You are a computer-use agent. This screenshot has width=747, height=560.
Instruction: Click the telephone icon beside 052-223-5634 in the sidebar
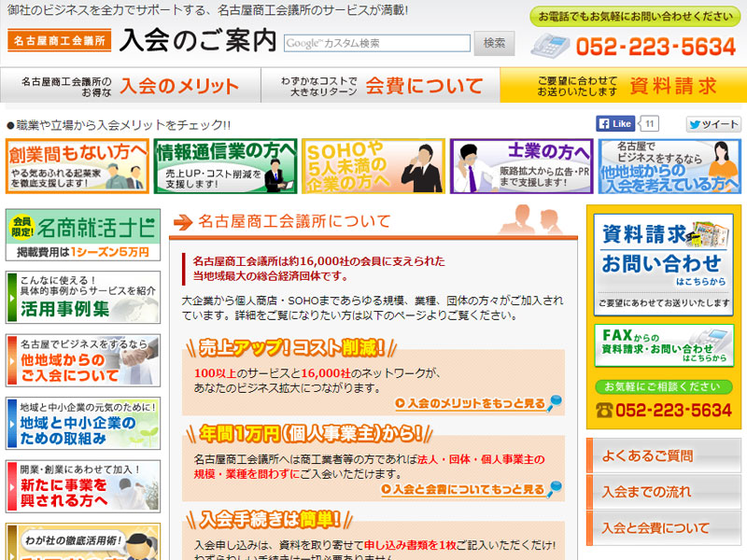tap(603, 410)
